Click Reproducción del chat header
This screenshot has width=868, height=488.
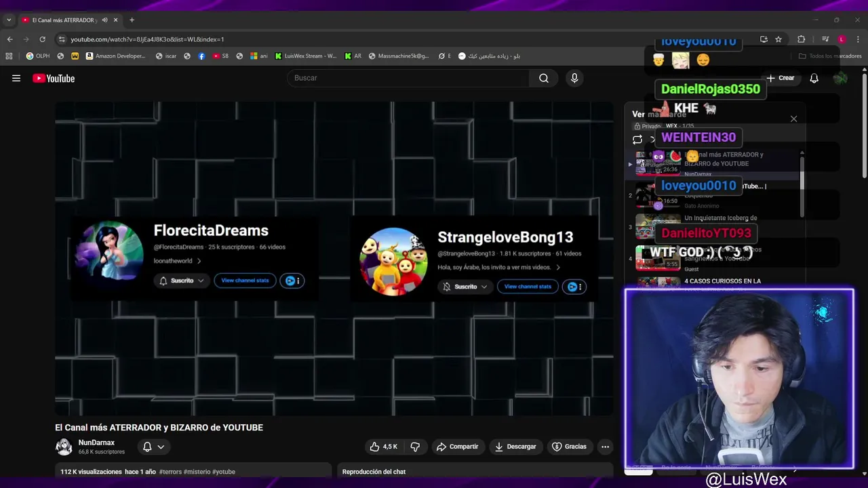click(x=374, y=472)
